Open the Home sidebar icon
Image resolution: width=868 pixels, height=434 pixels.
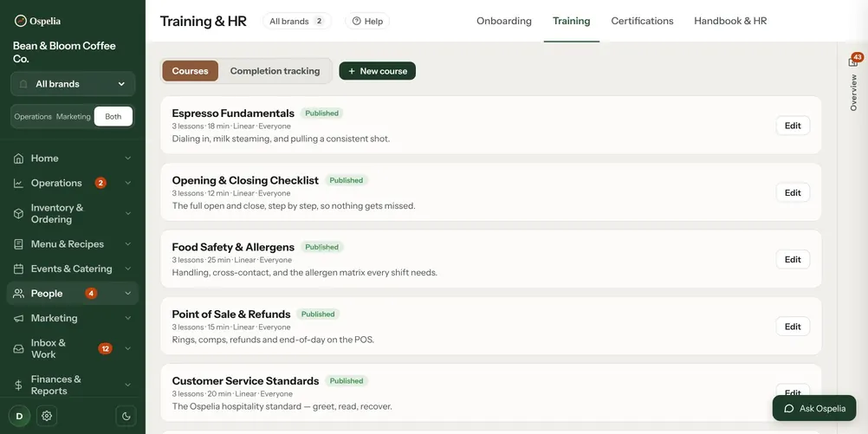pyautogui.click(x=18, y=159)
